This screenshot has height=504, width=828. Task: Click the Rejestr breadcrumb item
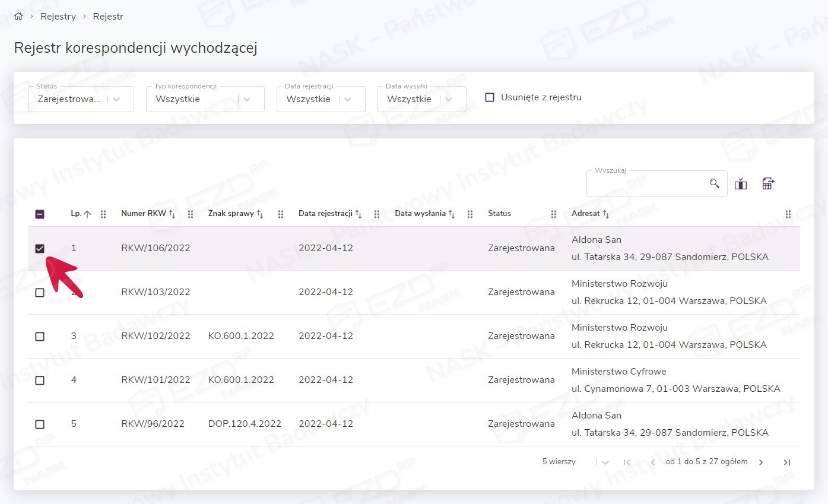pos(108,17)
